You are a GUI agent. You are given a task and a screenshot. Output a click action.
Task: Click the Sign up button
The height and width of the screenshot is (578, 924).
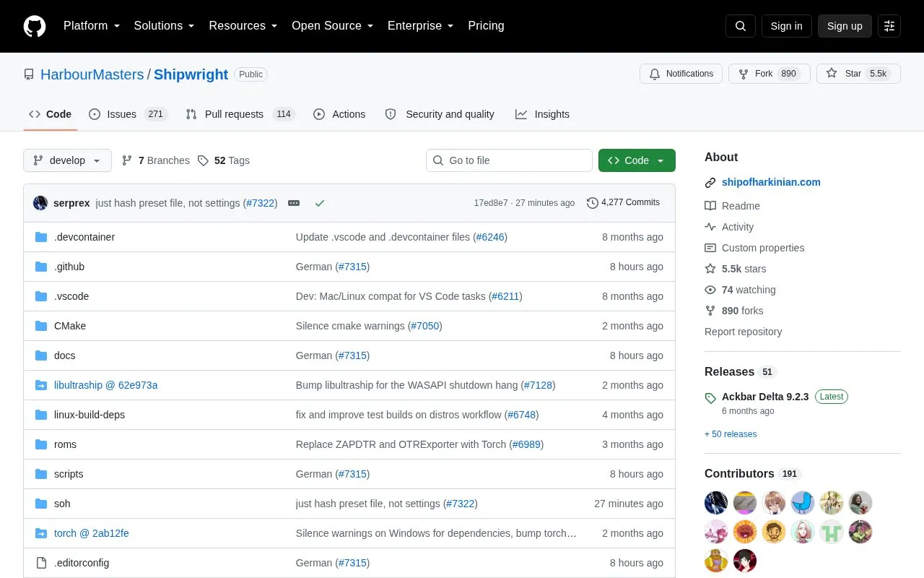pos(845,26)
